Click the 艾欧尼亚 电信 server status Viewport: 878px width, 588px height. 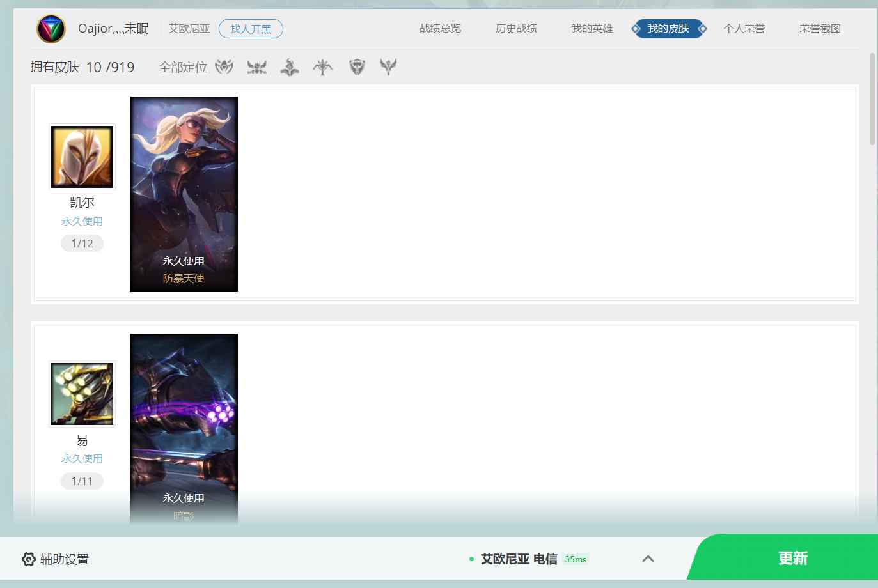point(519,559)
